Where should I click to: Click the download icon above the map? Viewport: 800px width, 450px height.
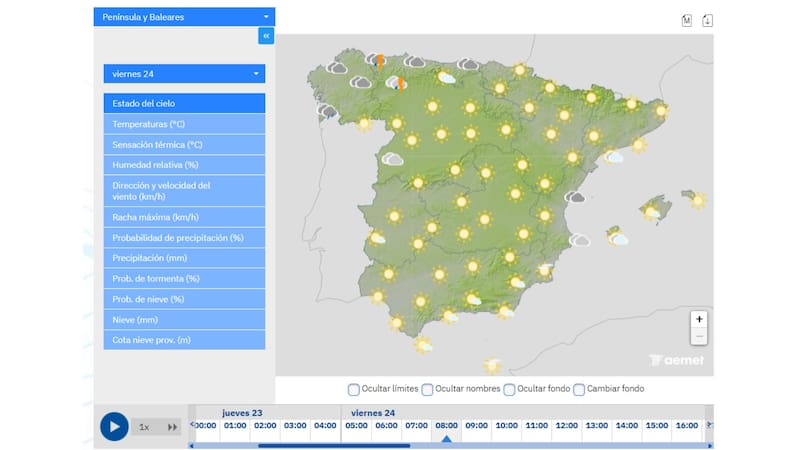point(707,20)
